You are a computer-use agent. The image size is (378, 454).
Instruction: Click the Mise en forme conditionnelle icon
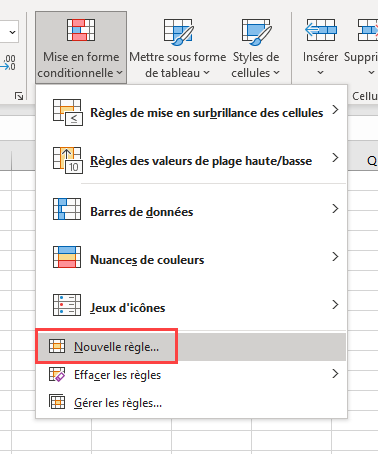pyautogui.click(x=81, y=30)
